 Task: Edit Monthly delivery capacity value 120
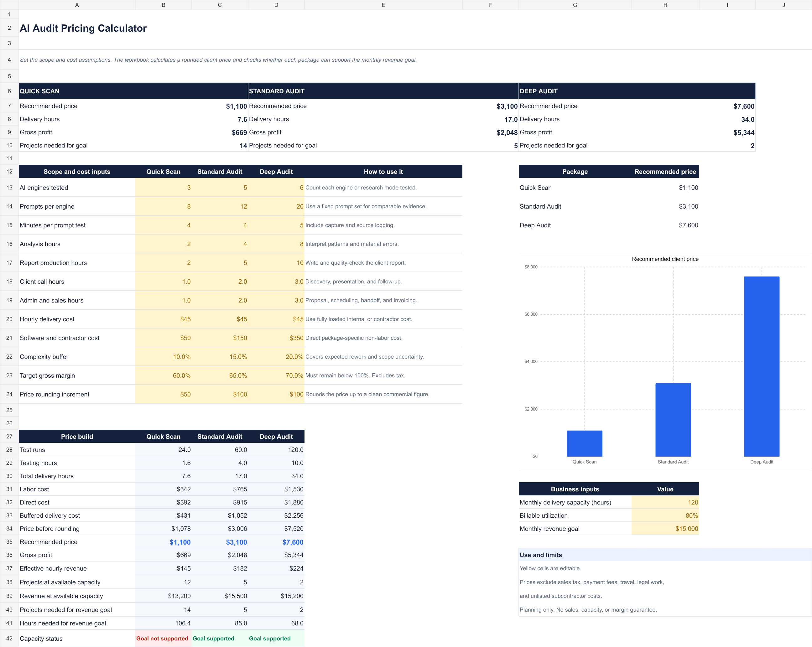point(665,502)
